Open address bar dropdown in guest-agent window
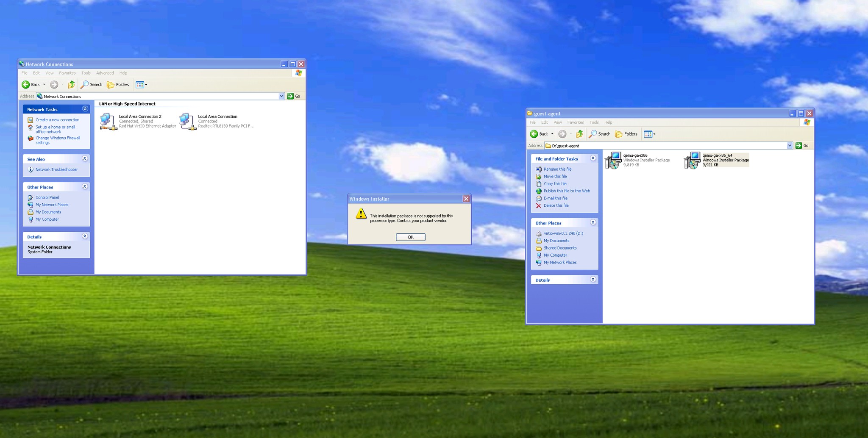868x438 pixels. (x=790, y=145)
